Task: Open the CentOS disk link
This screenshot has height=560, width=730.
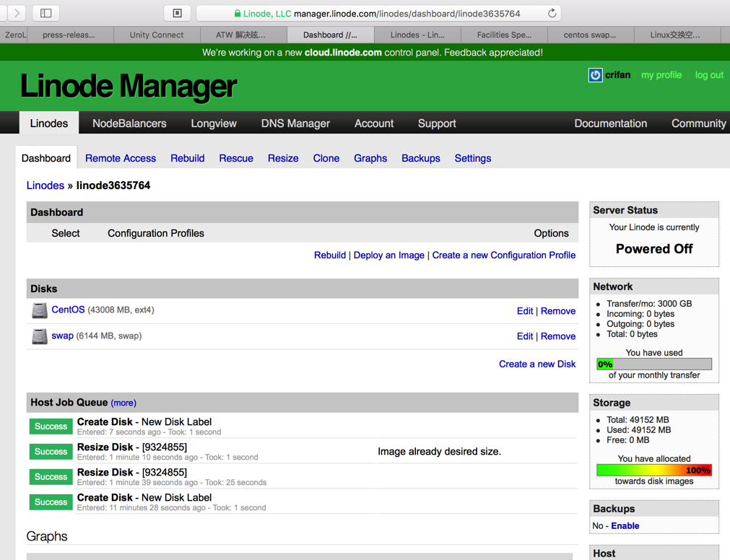Action: (x=68, y=310)
